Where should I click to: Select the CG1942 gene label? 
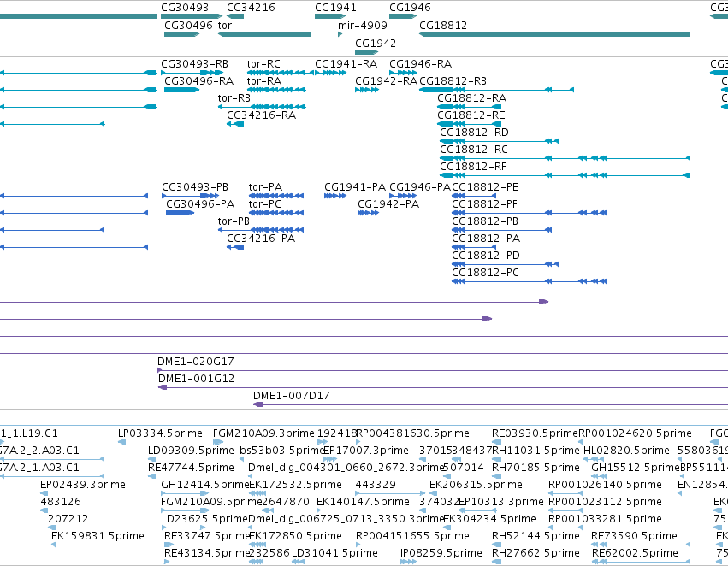click(x=376, y=43)
